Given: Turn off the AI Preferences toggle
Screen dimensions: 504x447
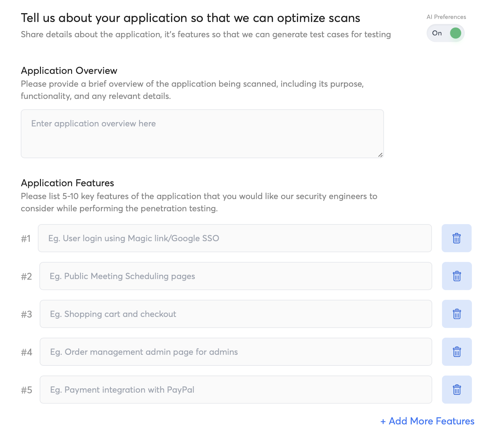Looking at the screenshot, I should pos(446,33).
